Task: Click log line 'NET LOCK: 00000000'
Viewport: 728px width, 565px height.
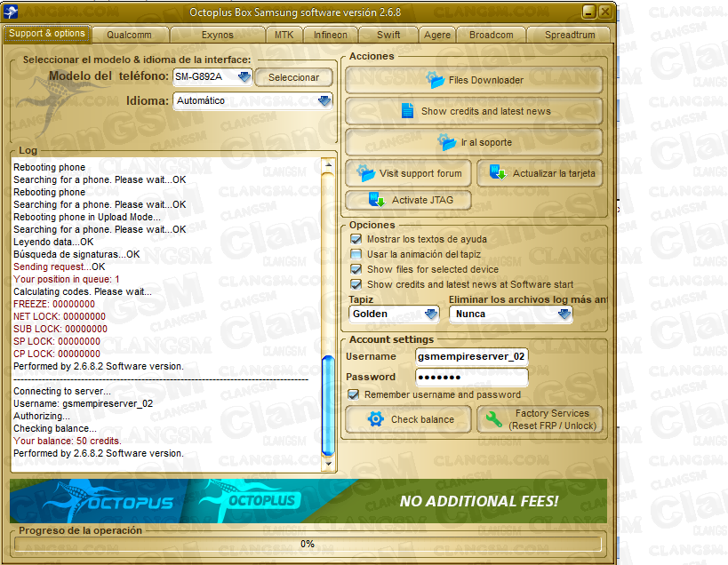Action: tap(60, 316)
